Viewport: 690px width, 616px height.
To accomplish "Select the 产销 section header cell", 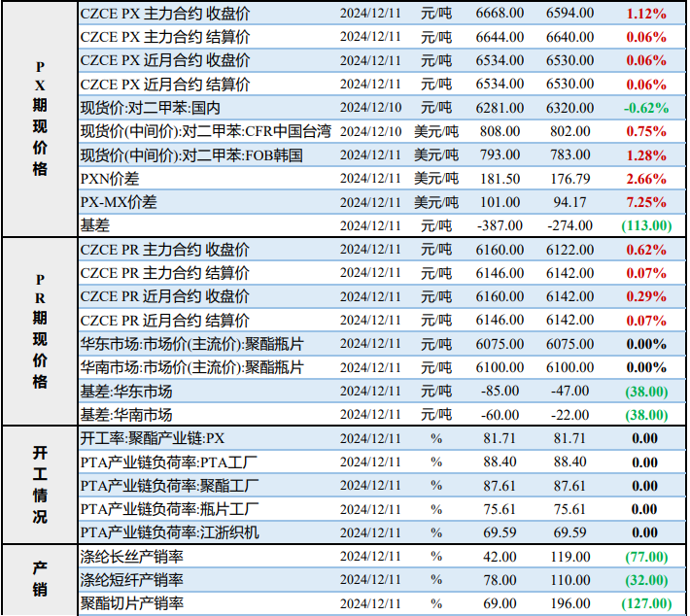I will (x=40, y=579).
